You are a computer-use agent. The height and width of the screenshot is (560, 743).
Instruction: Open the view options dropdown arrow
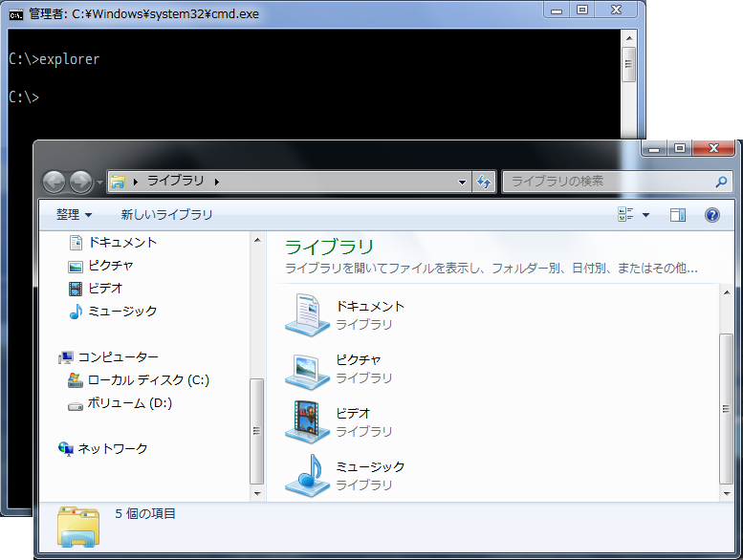point(645,215)
